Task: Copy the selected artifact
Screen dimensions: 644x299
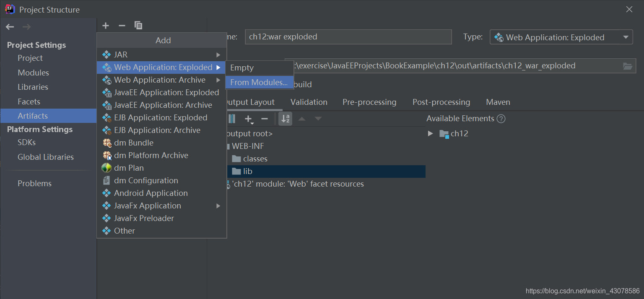Action: click(x=138, y=25)
